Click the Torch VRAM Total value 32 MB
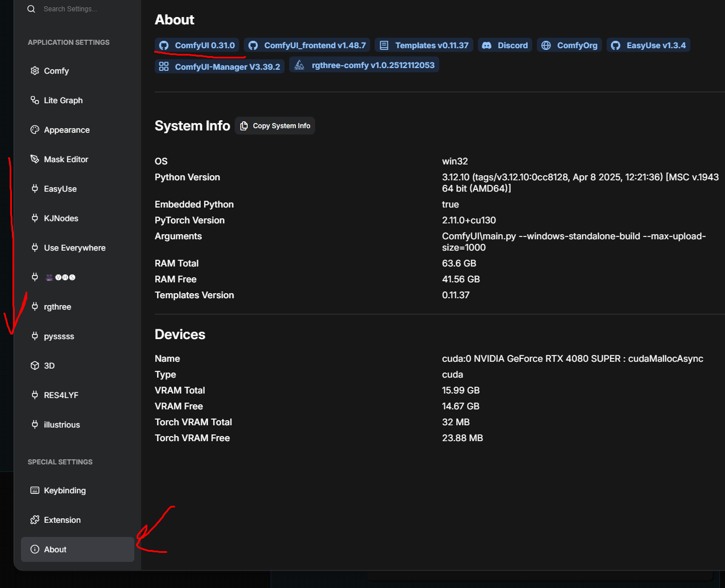Screen dimensions: 725x588 point(456,422)
